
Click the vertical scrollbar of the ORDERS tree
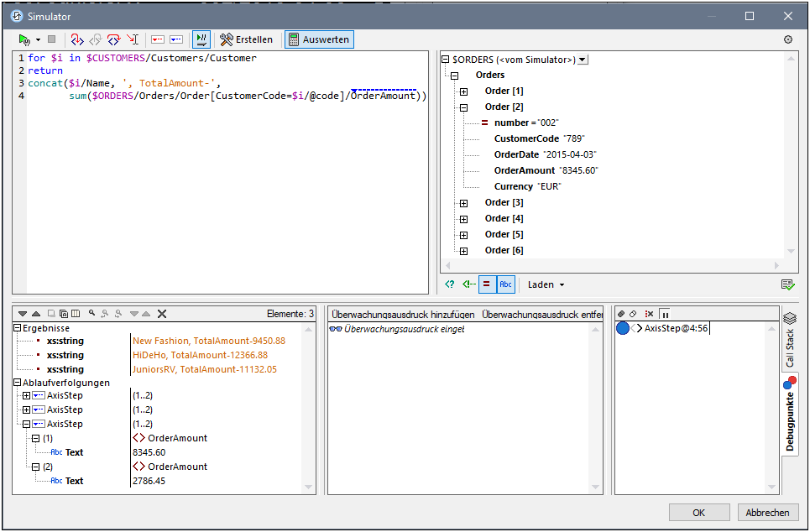[791, 155]
